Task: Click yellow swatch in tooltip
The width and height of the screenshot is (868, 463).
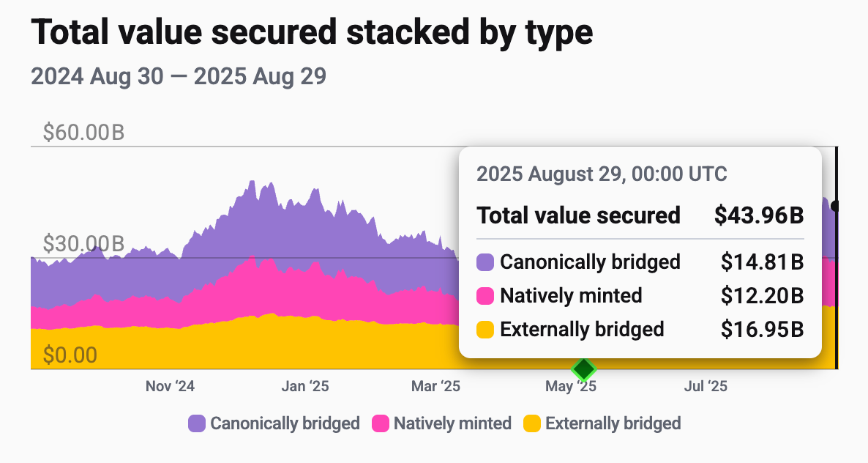Action: (x=485, y=330)
